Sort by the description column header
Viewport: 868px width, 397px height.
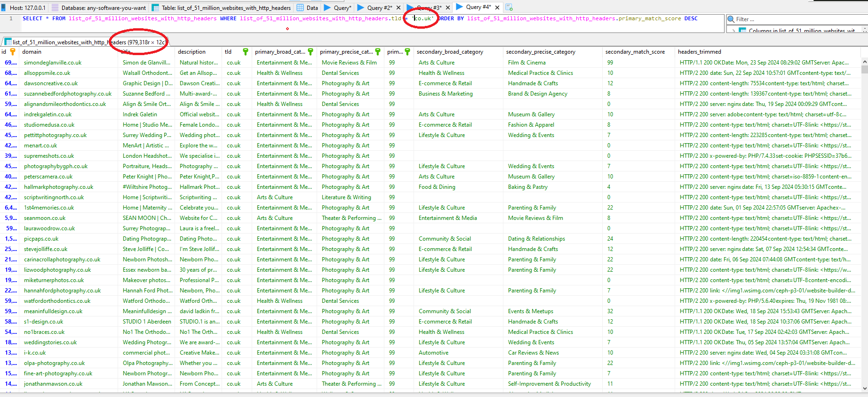198,52
